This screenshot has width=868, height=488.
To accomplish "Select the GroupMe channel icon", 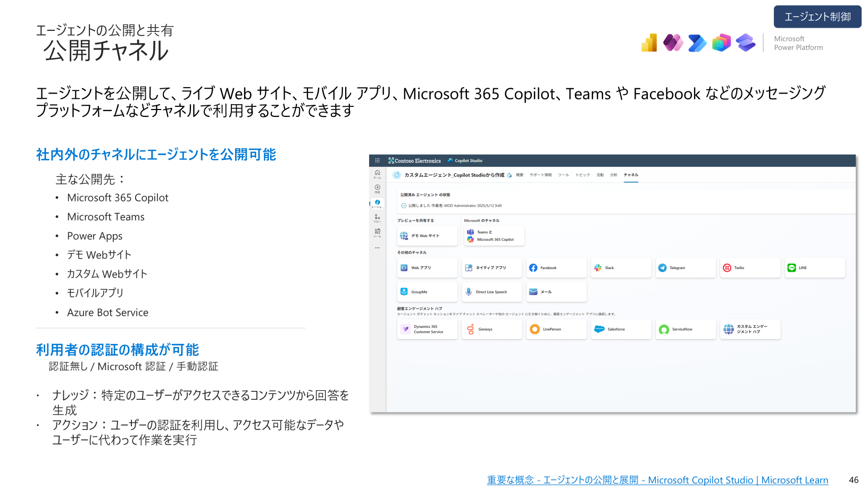I will coord(404,292).
